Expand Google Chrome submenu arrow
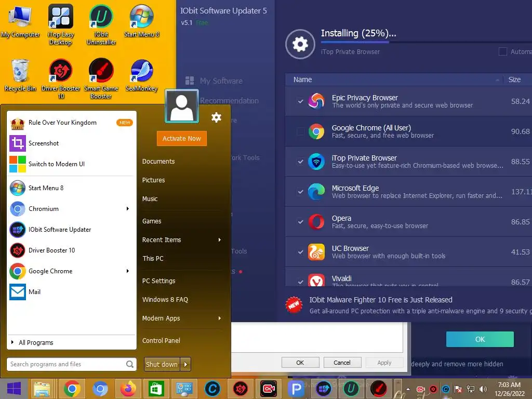 tap(128, 271)
